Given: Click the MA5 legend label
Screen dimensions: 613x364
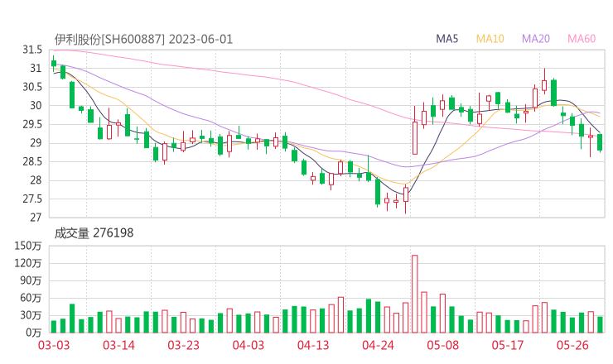Looking at the screenshot, I should pyautogui.click(x=446, y=39).
